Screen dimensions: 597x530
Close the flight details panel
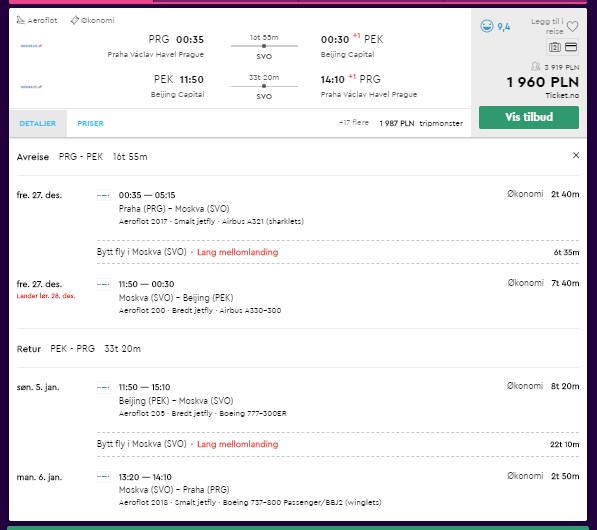[576, 155]
